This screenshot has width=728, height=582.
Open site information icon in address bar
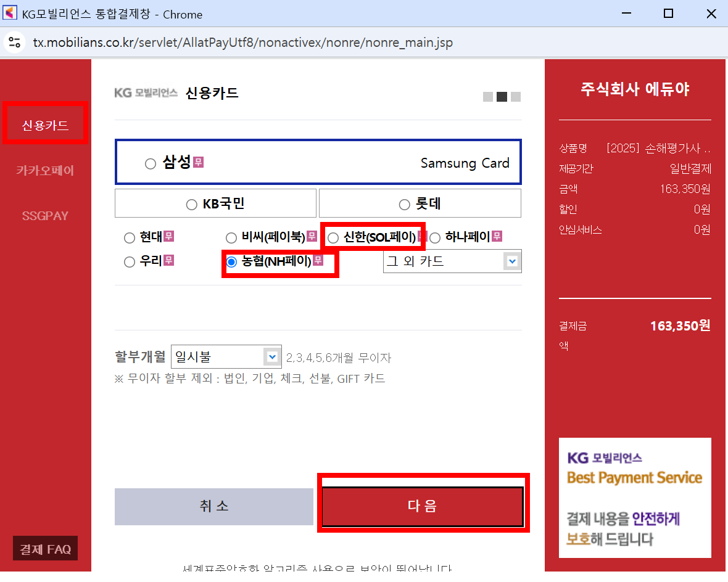click(x=14, y=43)
